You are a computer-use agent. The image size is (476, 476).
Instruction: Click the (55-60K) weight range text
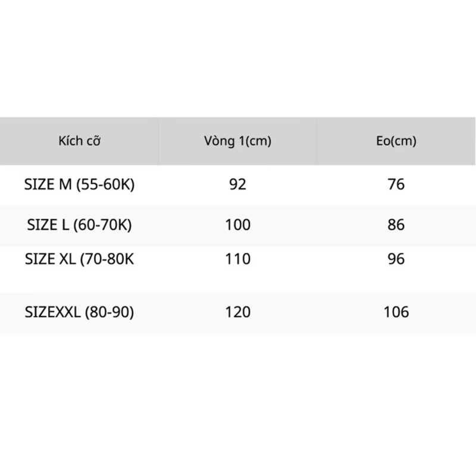(x=105, y=185)
